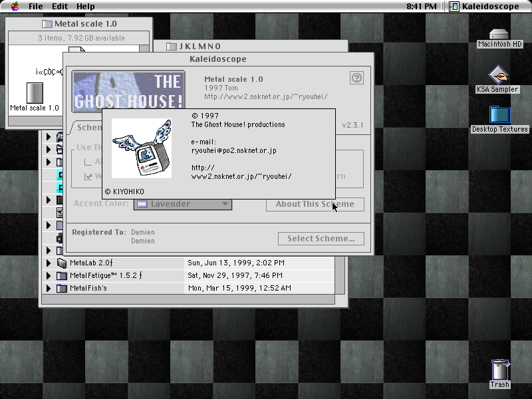
Task: Select the MetalFish's folder icon
Action: (61, 289)
